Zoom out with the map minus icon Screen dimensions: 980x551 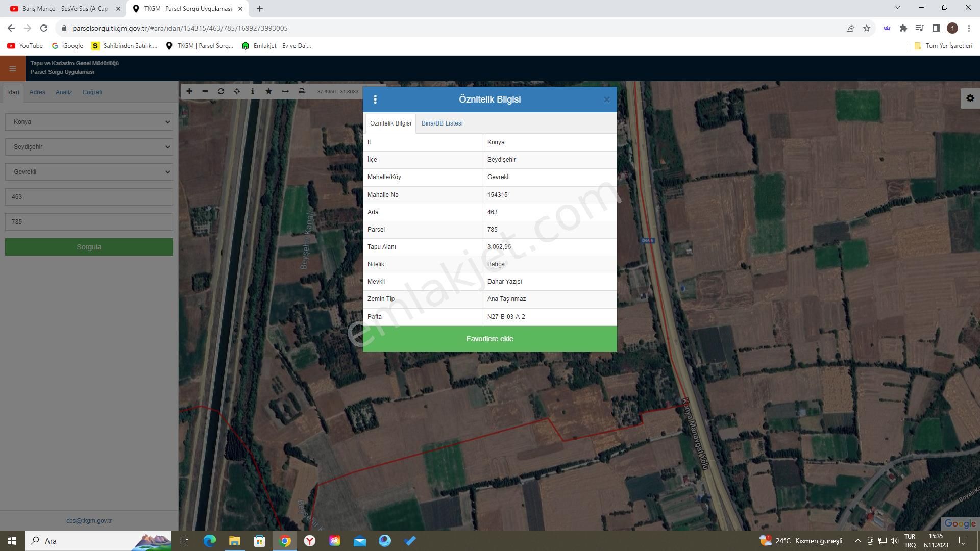coord(205,91)
